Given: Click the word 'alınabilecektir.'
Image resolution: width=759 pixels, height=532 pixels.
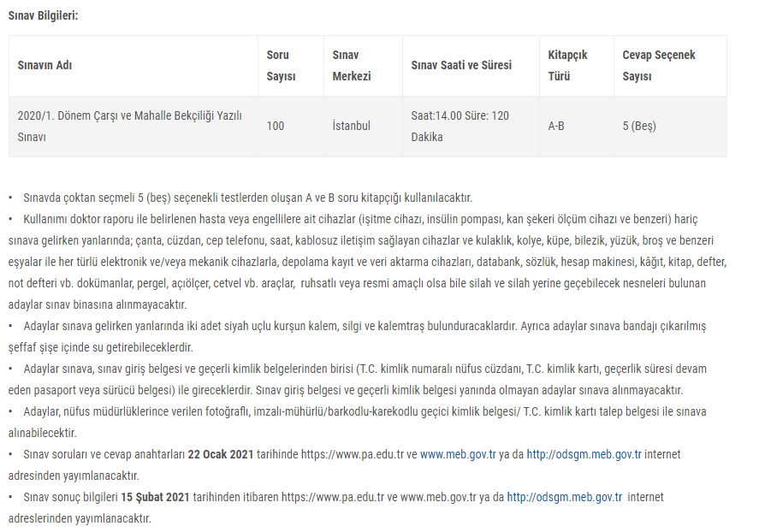Looking at the screenshot, I should pos(43,433).
